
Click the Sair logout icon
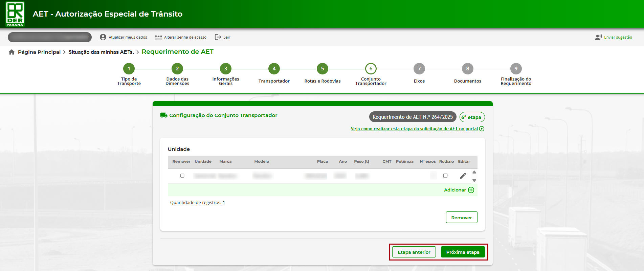[218, 37]
